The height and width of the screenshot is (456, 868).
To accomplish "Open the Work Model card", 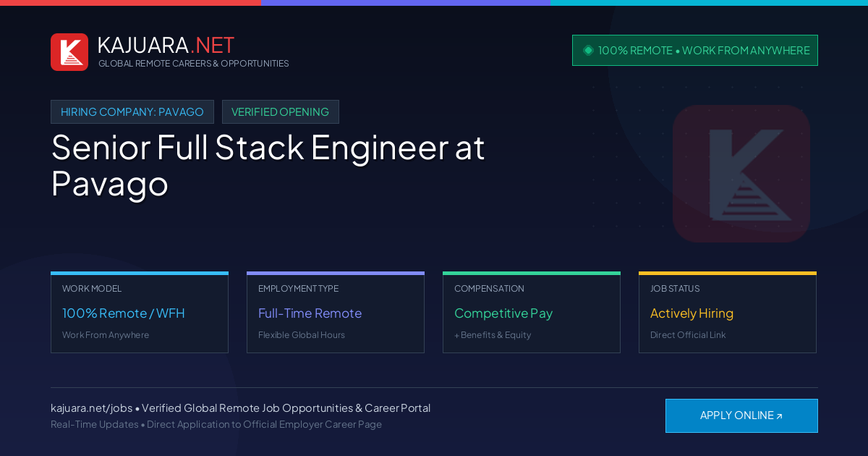I will (x=140, y=313).
